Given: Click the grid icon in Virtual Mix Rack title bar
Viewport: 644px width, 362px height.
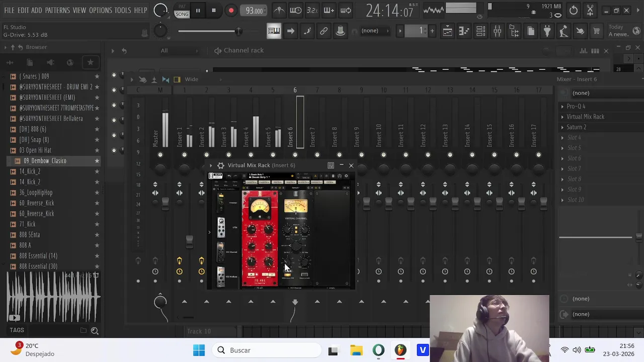Looking at the screenshot, I should pos(331,165).
